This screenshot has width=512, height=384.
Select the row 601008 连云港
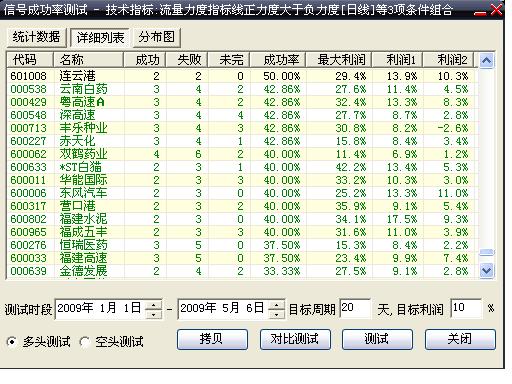coord(242,76)
